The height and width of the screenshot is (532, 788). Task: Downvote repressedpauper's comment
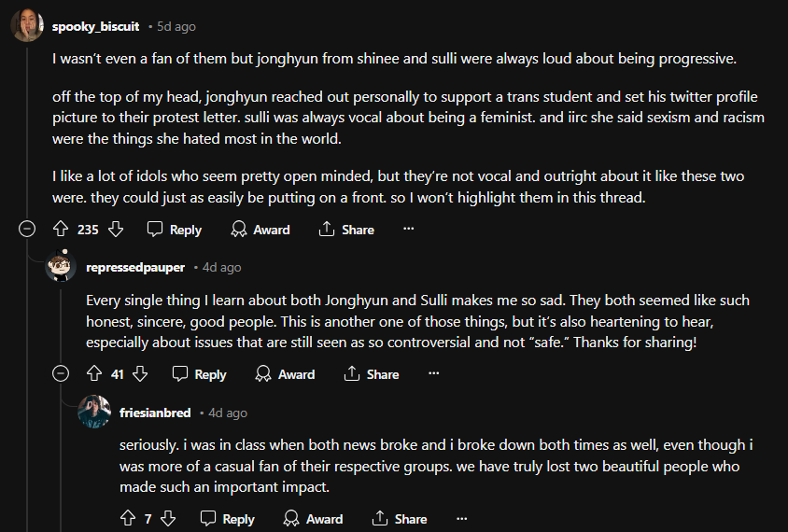pyautogui.click(x=141, y=374)
